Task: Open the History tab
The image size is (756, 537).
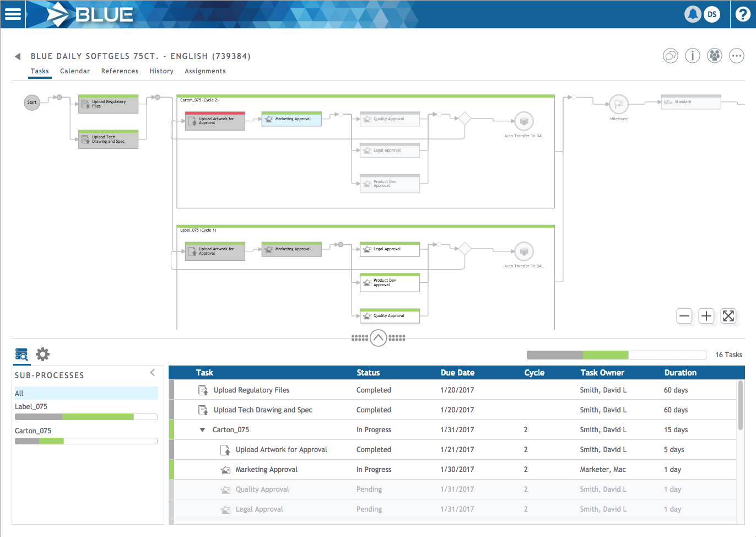Action: click(161, 71)
